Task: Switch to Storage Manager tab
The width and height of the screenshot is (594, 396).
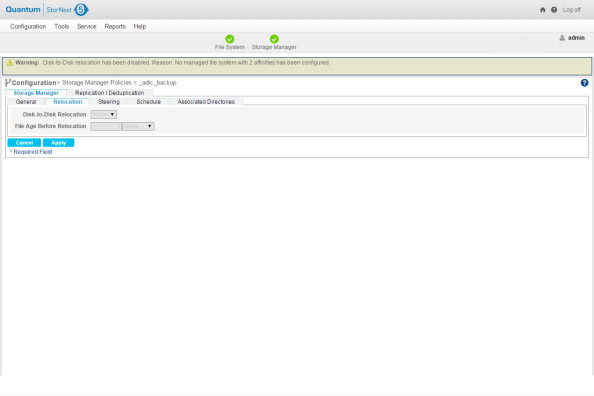Action: (36, 93)
